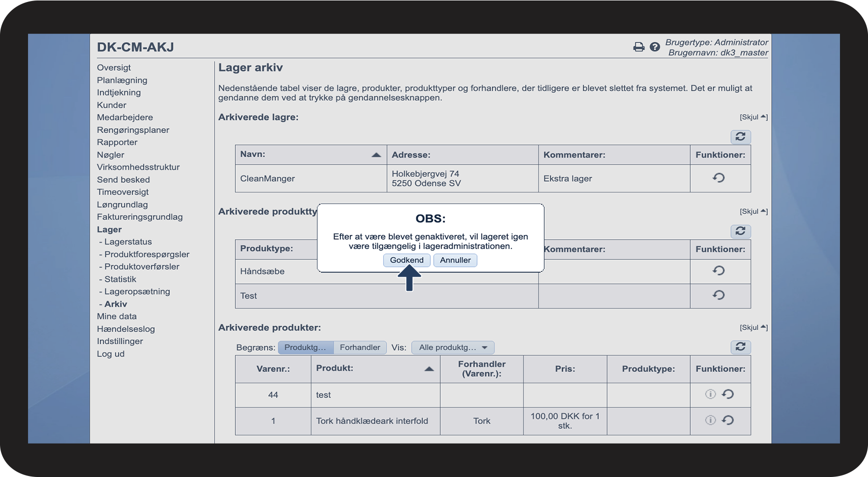Collapse the Arkiverede produkter section
Image resolution: width=868 pixels, height=477 pixels.
(753, 327)
